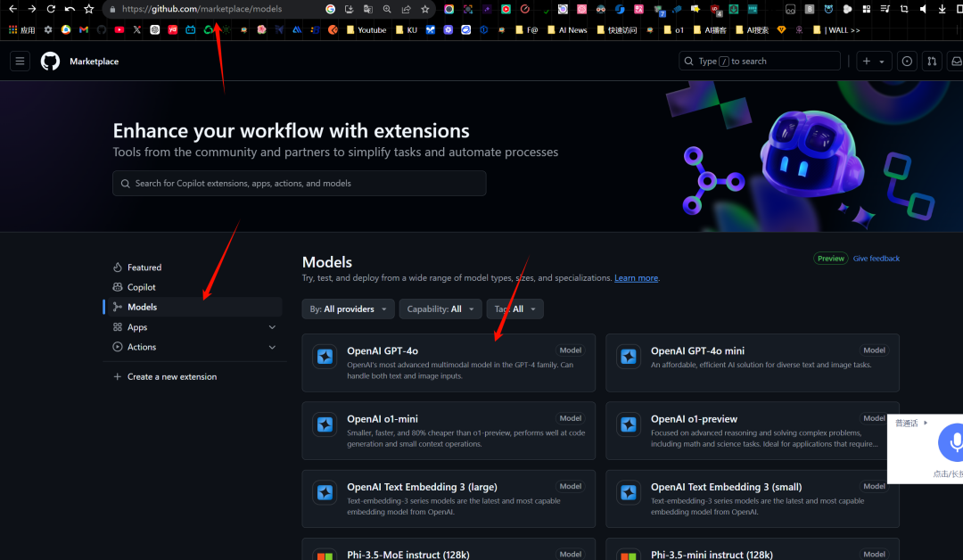Image resolution: width=963 pixels, height=560 pixels.
Task: Zoom the page with the magnifier icon
Action: [387, 9]
